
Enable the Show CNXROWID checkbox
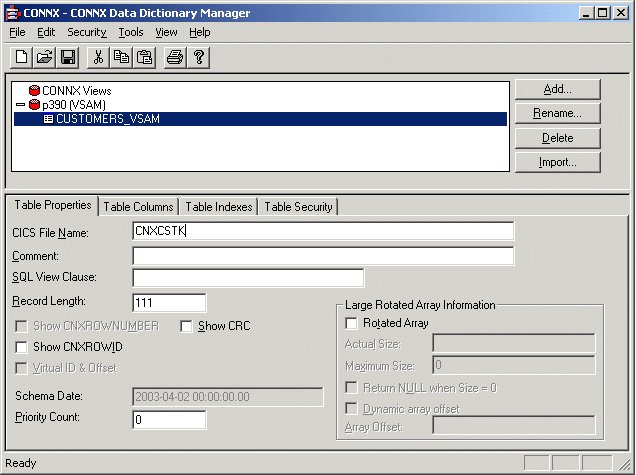point(21,347)
